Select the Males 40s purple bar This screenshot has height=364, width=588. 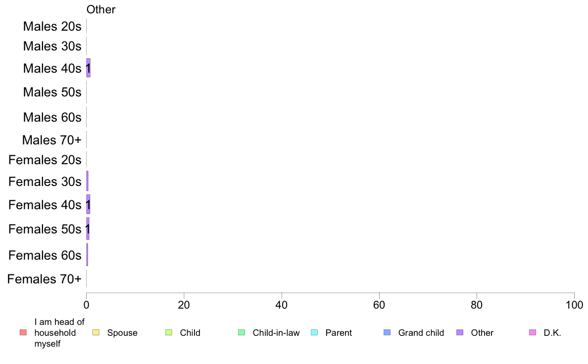pos(89,68)
